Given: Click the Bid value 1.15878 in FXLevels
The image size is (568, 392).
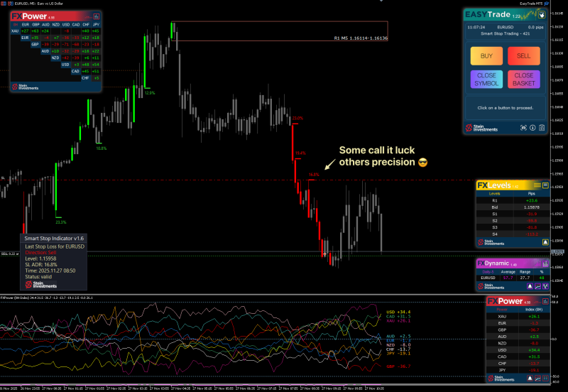Looking at the screenshot, I should (531, 207).
